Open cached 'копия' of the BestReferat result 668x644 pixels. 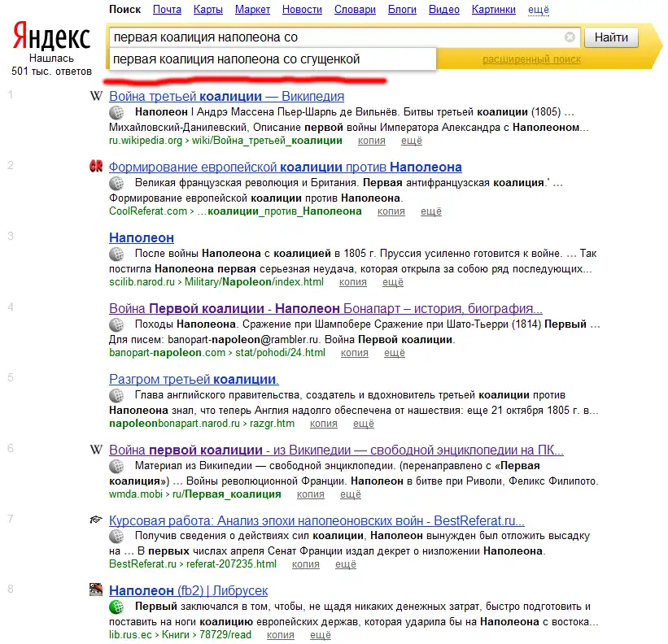click(305, 563)
